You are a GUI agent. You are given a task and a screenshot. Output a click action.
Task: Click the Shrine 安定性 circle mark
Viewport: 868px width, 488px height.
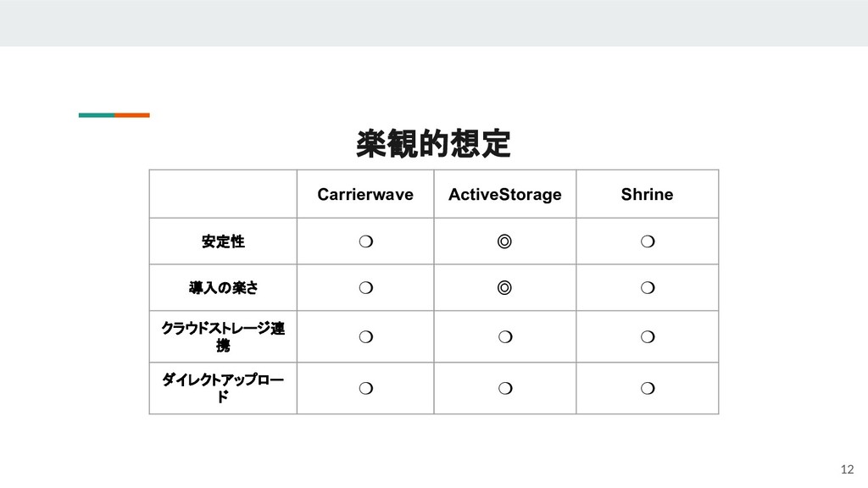(648, 241)
